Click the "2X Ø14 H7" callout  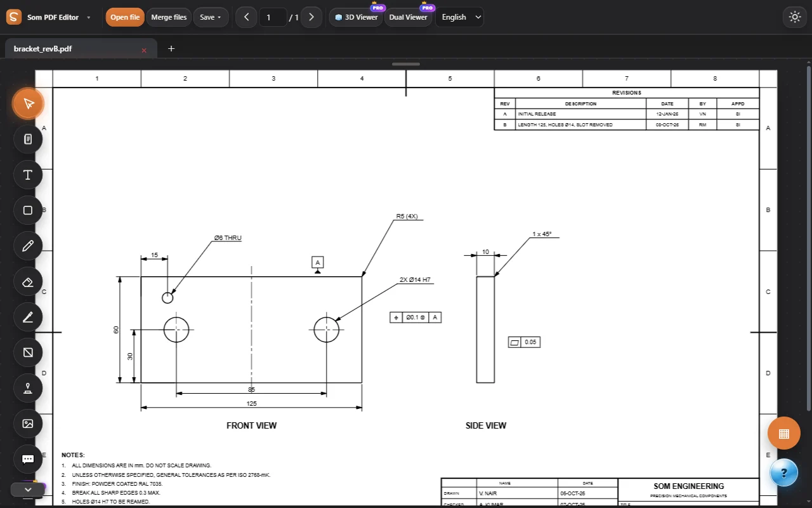[416, 280]
